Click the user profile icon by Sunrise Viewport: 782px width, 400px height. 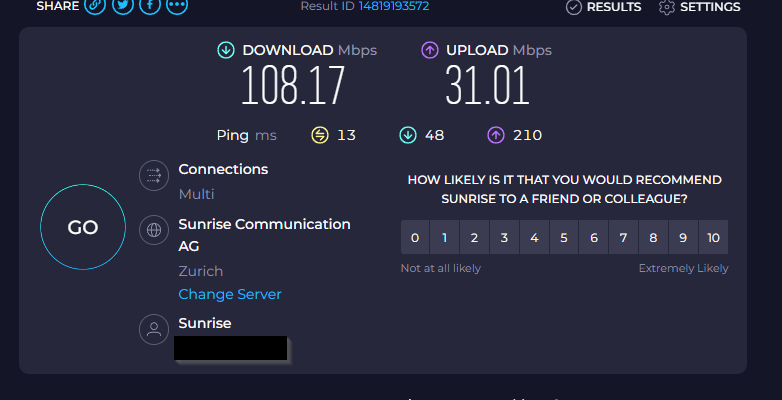click(154, 329)
